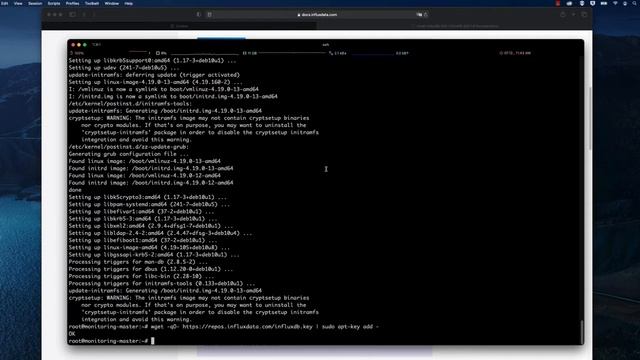Open the Scripts menu
Image resolution: width=640 pixels, height=360 pixels.
point(54,3)
